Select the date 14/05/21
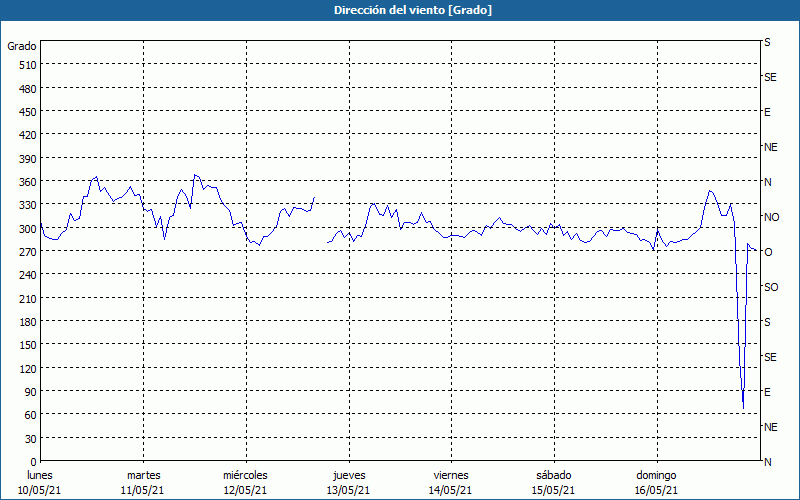Screen dimensions: 800x500 (451, 491)
